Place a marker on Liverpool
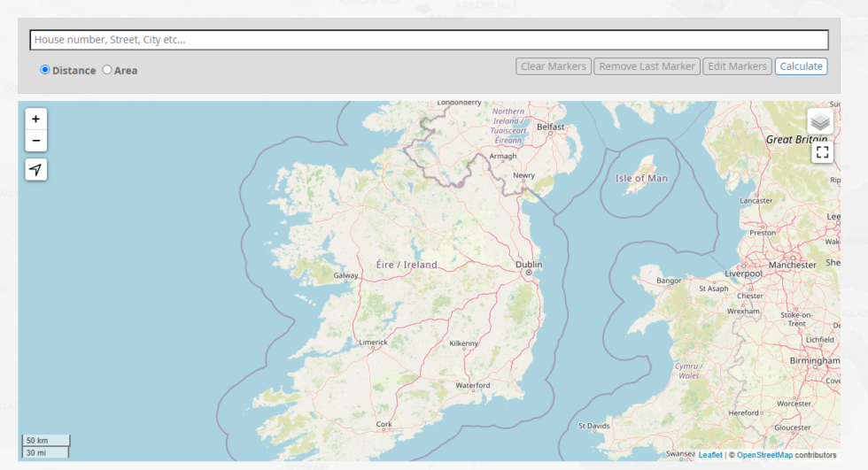 point(742,274)
